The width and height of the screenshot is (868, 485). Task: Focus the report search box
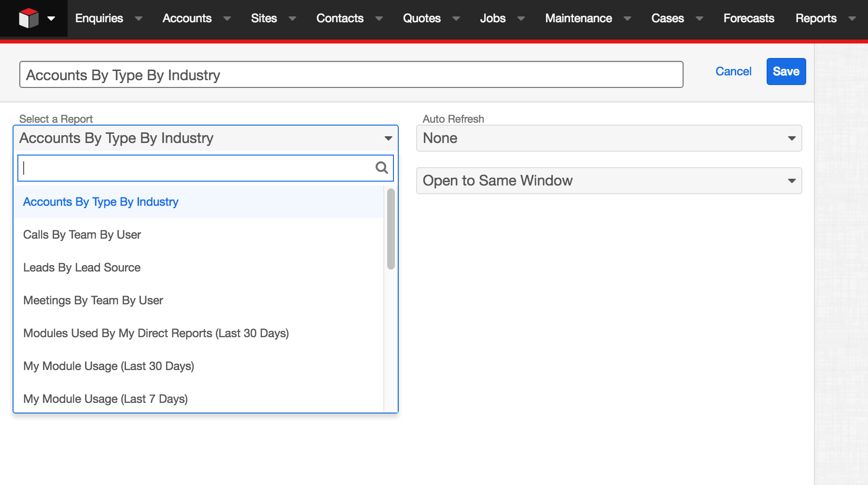(206, 168)
